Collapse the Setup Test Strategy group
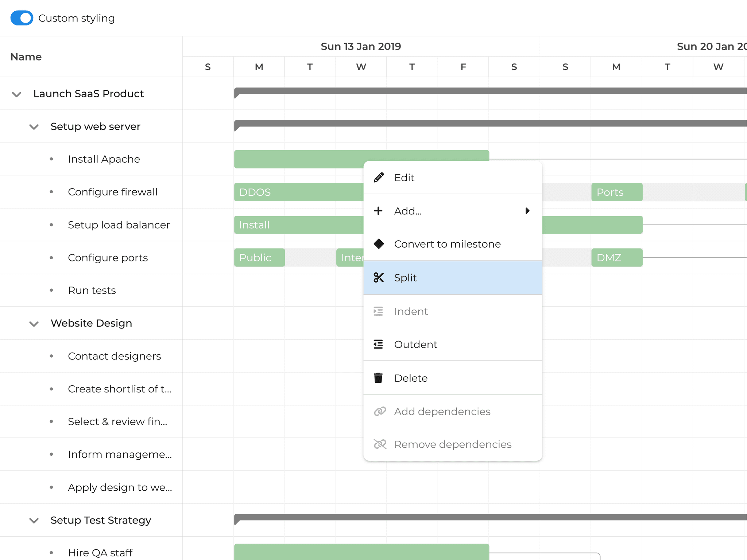The image size is (747, 560). 34,520
